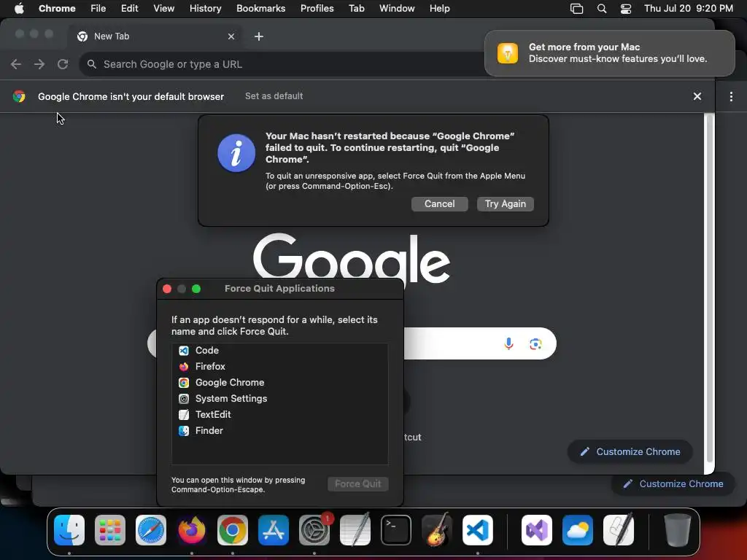Click Cancel in the restart dialog
Screen dimensions: 747x560
pos(439,204)
